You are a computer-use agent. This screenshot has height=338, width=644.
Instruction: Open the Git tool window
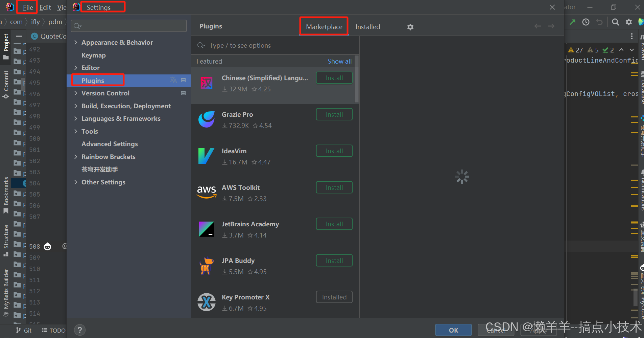click(x=24, y=330)
